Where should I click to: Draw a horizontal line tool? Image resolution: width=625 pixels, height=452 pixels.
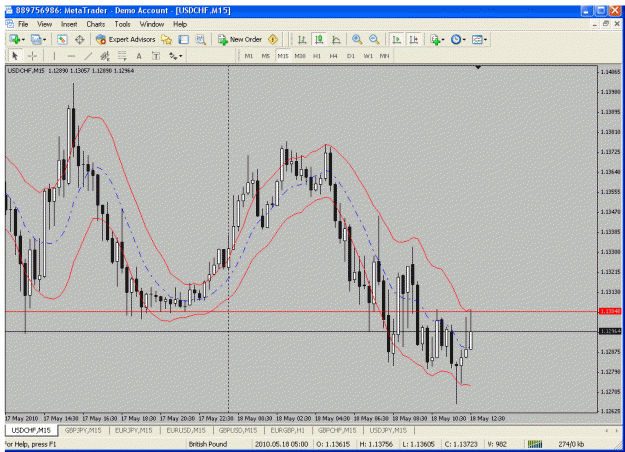71,56
